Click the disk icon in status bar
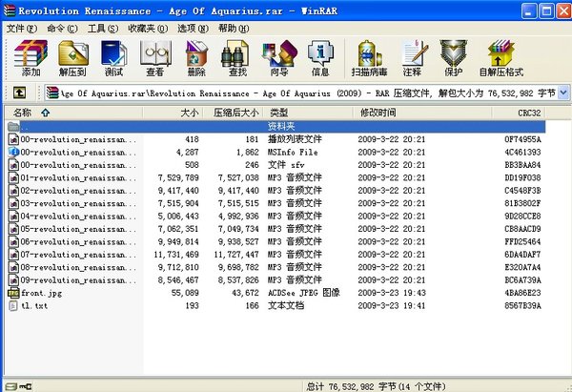Viewport: 572px width, 392px height. tap(10, 386)
